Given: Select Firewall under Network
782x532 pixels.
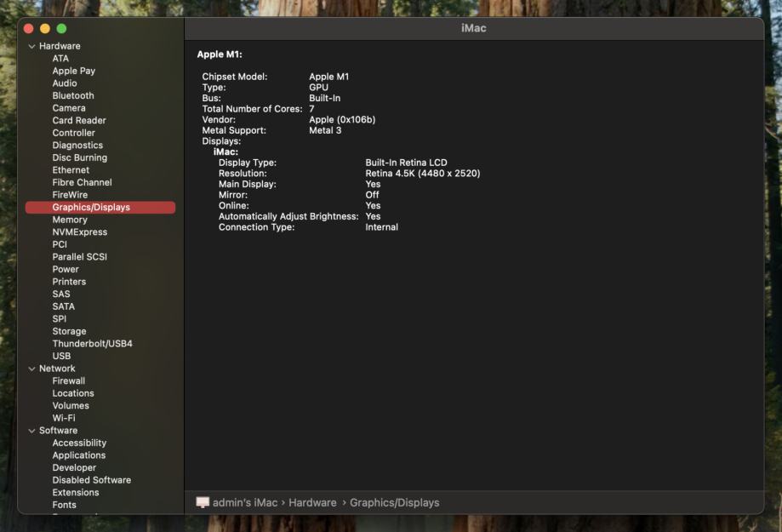Looking at the screenshot, I should click(x=68, y=380).
